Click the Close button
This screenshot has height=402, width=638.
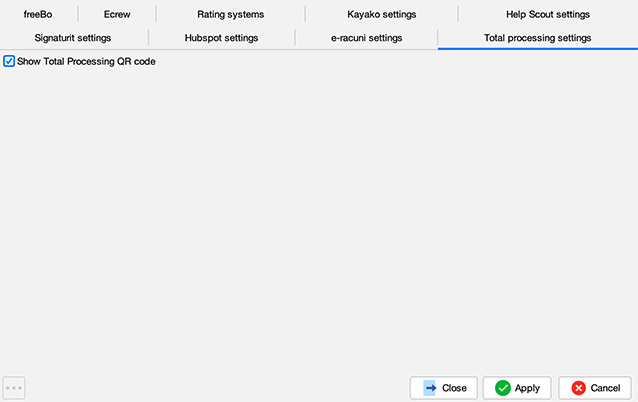[443, 388]
